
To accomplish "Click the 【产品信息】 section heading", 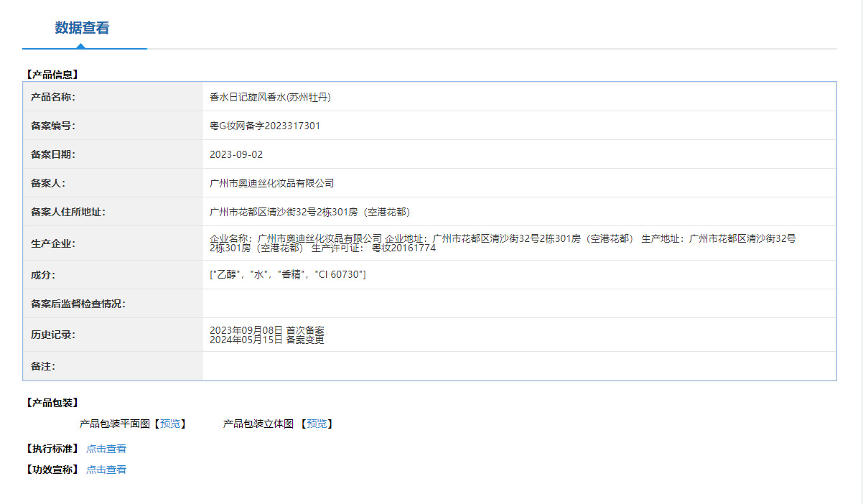I will (52, 74).
